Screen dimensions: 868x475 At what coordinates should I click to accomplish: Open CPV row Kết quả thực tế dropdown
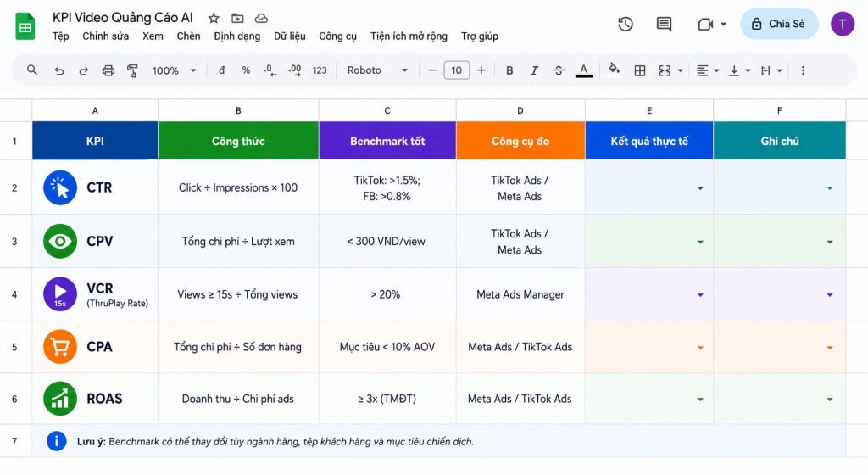click(x=700, y=242)
